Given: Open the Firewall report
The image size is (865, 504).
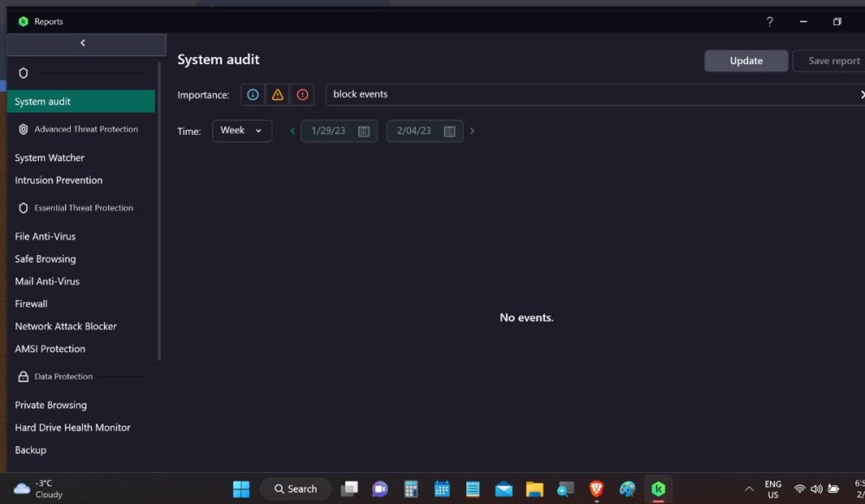Looking at the screenshot, I should point(31,303).
